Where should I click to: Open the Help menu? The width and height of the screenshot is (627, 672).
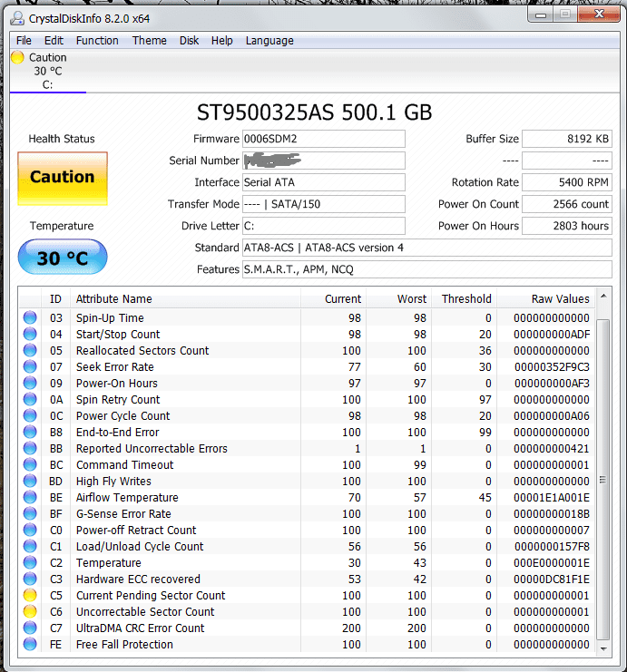click(x=221, y=41)
